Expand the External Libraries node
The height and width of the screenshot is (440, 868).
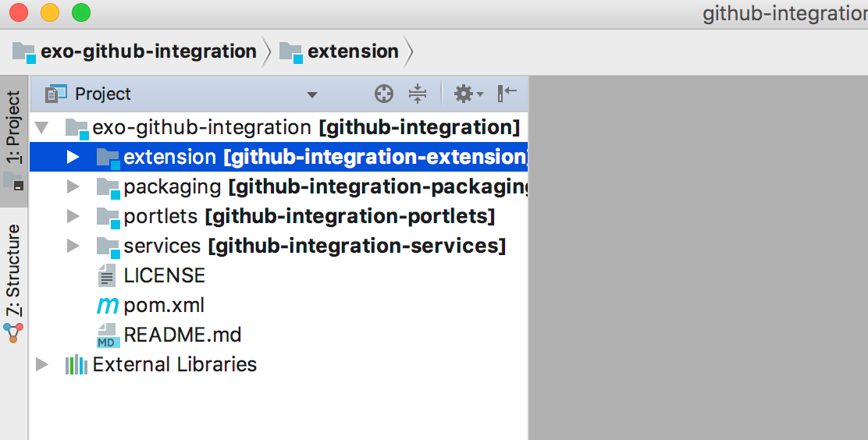42,364
